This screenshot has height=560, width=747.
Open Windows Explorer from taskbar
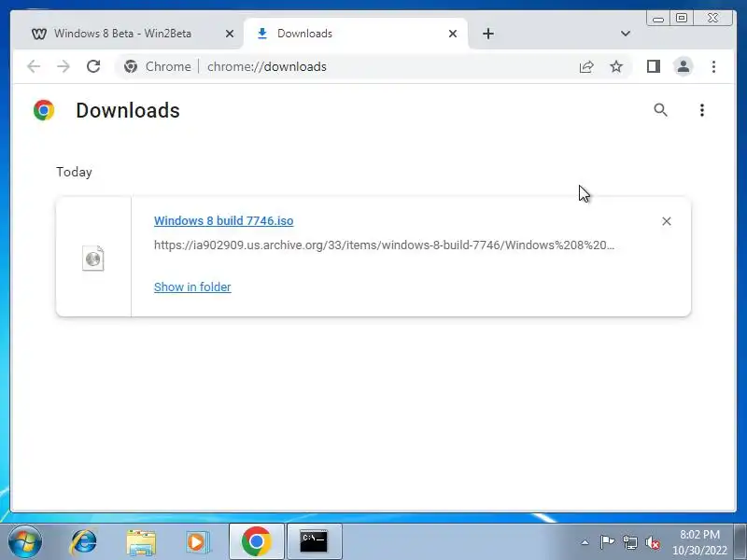[141, 542]
